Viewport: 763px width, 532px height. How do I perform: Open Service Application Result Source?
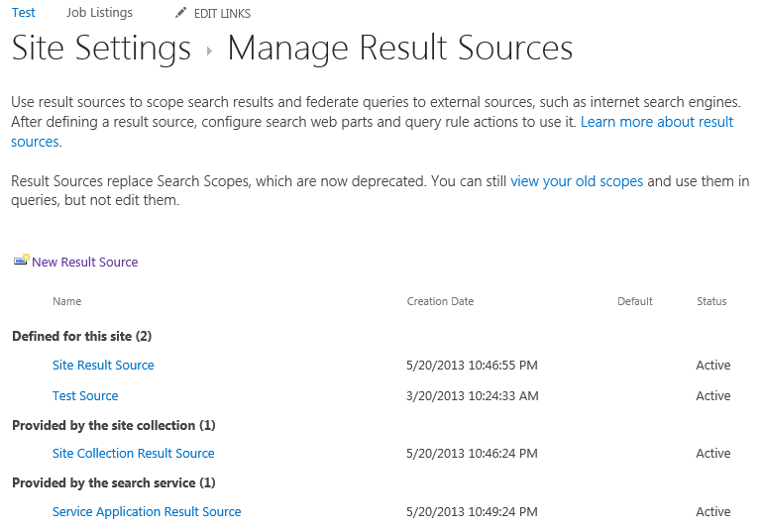coord(147,511)
